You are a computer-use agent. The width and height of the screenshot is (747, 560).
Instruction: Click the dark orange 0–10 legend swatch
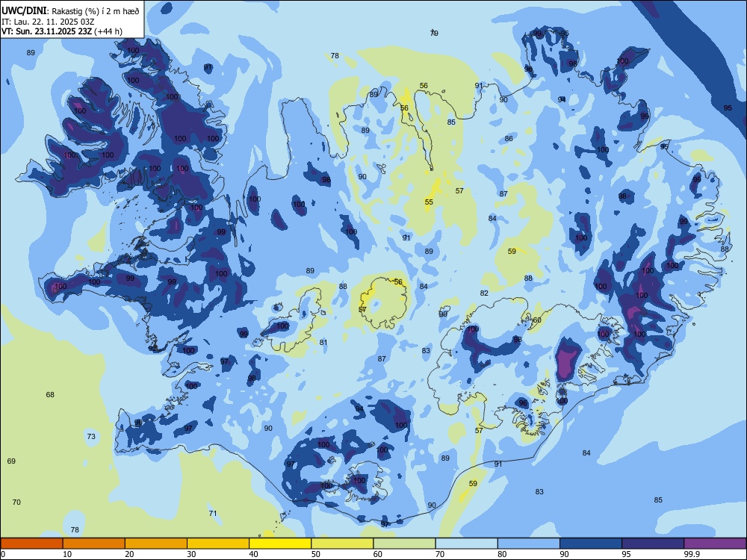(x=31, y=544)
